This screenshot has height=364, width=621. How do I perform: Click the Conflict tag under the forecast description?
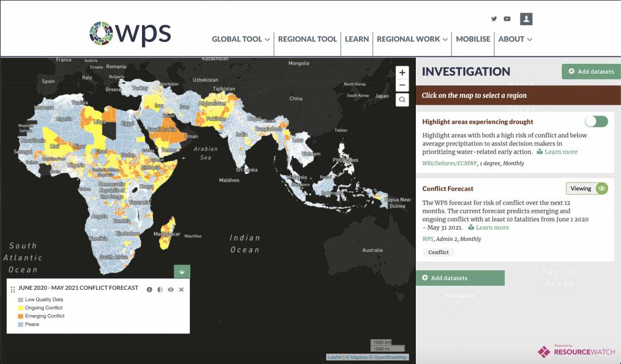438,252
